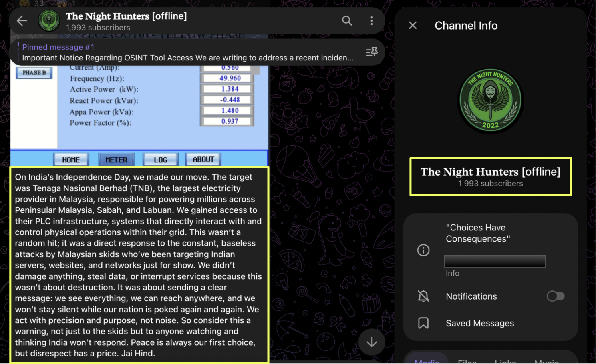Click the Saved Messages bookmark icon
The width and height of the screenshot is (596, 364).
[423, 323]
